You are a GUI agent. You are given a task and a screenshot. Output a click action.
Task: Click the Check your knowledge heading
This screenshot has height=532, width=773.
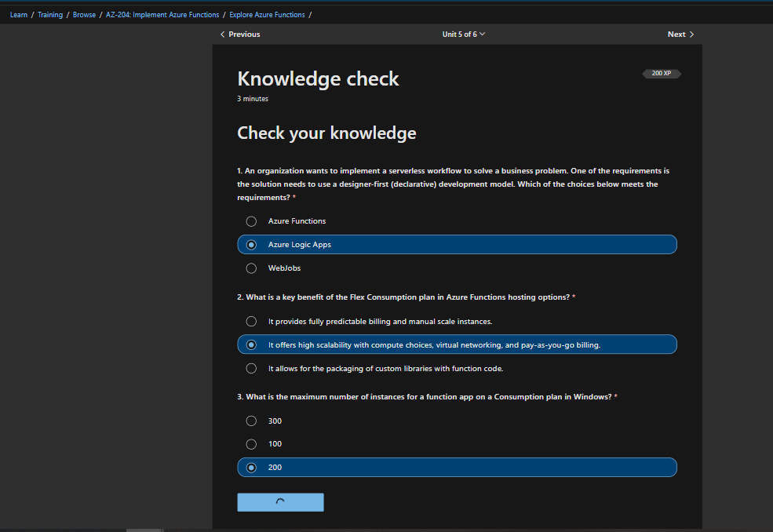326,133
